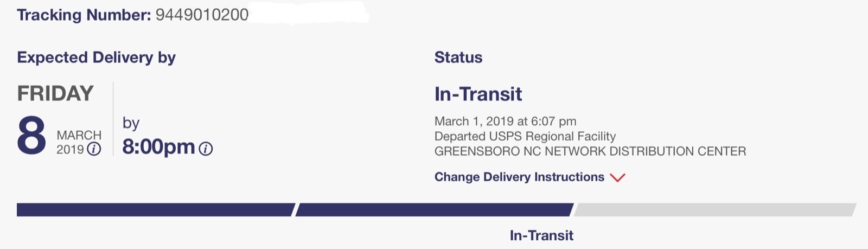
Task: Select the tracking number 9449010200
Action: 202,15
